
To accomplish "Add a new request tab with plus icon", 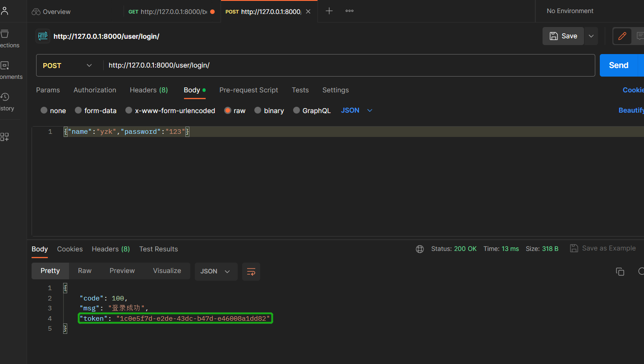I will click(329, 11).
